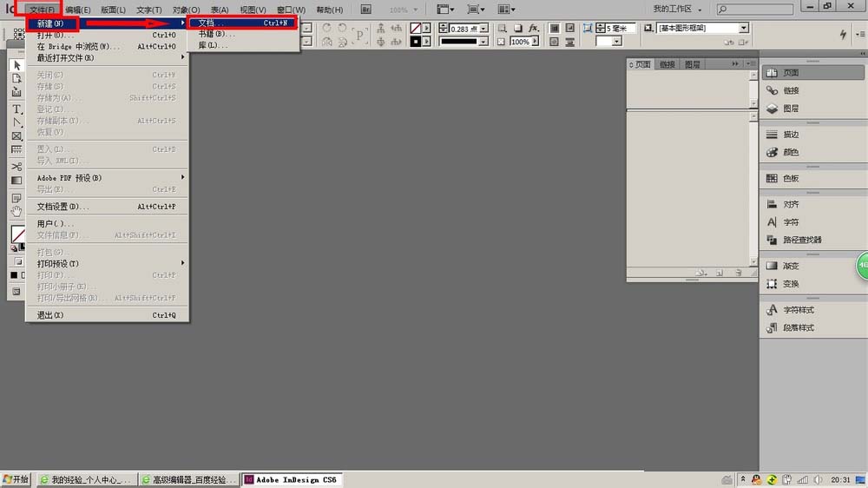Choose 文档设置(D)... menu item

point(107,207)
